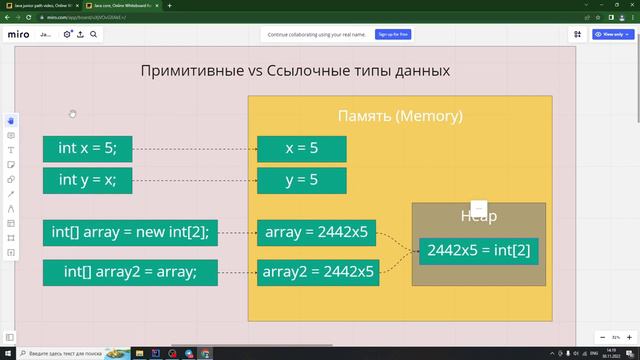The width and height of the screenshot is (640, 360).
Task: Open the browser three-dot menu
Action: [633, 18]
